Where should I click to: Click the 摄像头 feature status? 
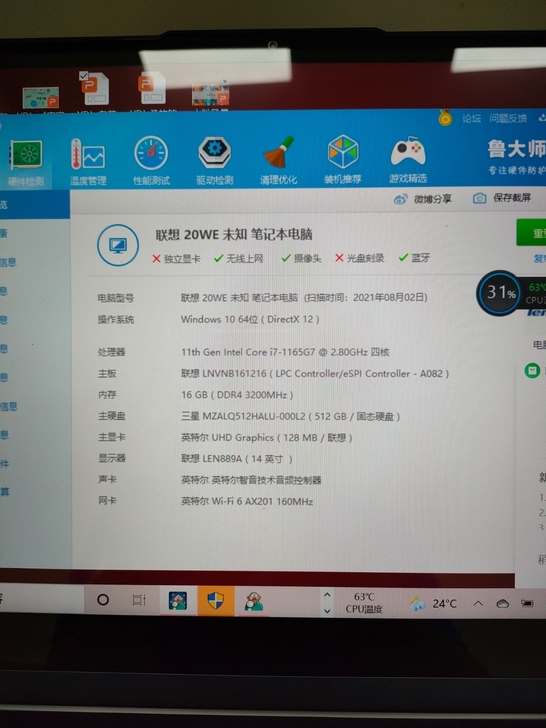click(301, 258)
